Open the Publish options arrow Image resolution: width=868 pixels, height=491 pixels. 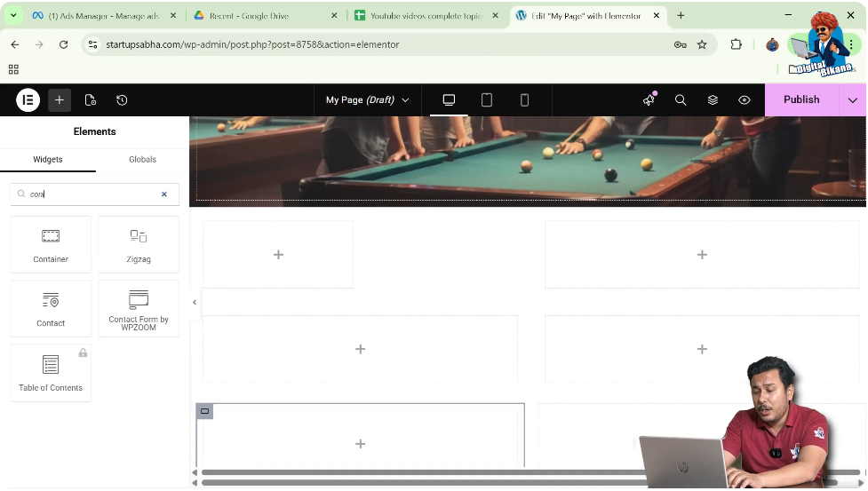pos(853,100)
